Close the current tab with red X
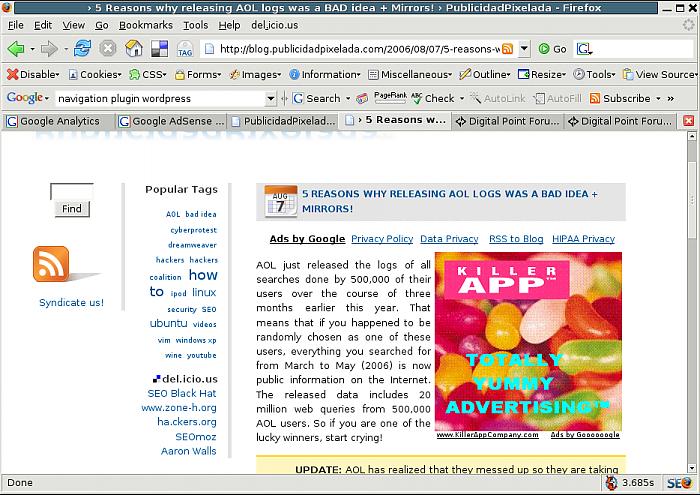The image size is (700, 495). click(689, 121)
